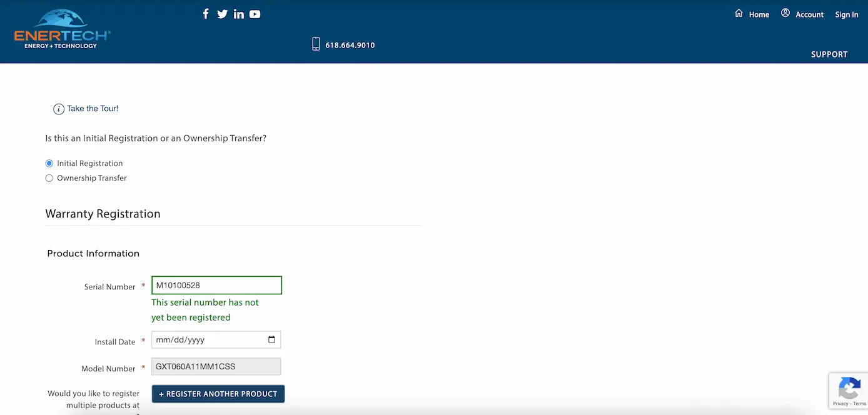Viewport: 868px width, 415px height.
Task: Click the phone icon beside 618.664.9010
Action: (316, 44)
